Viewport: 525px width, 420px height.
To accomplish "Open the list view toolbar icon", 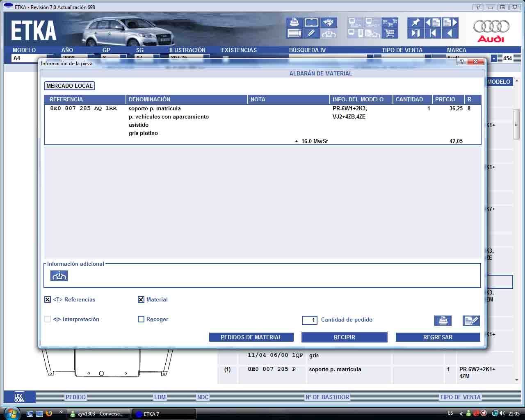I will pos(294,33).
